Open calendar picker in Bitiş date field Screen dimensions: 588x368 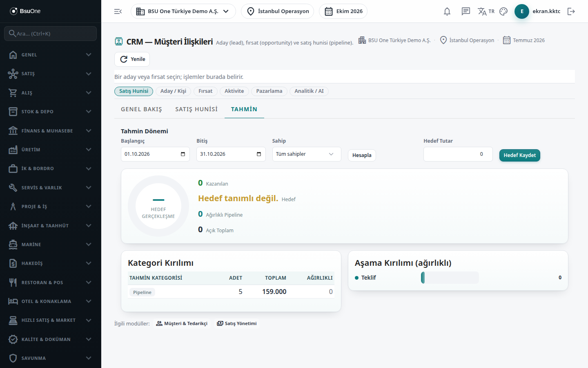[259, 154]
